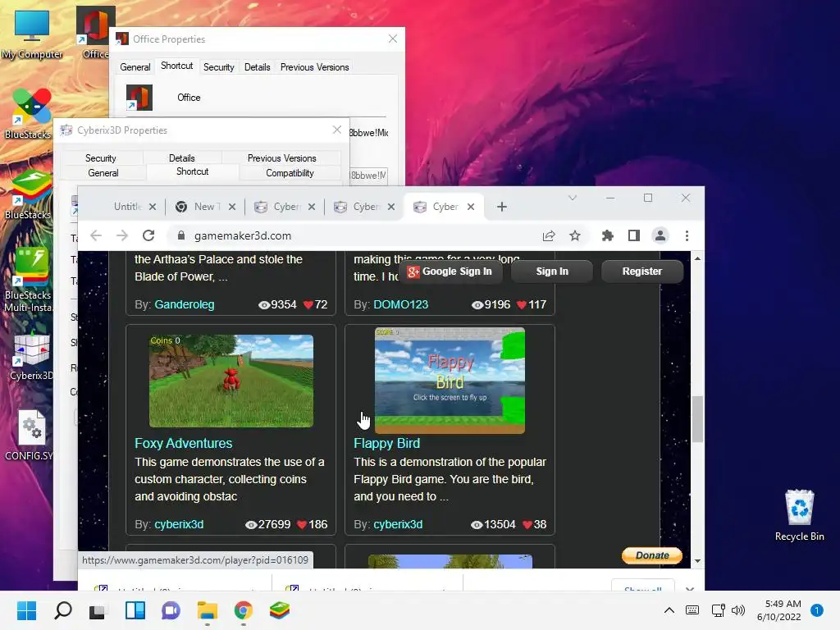The image size is (840, 630).
Task: Like Foxy Adventures heart icon
Action: click(x=302, y=524)
